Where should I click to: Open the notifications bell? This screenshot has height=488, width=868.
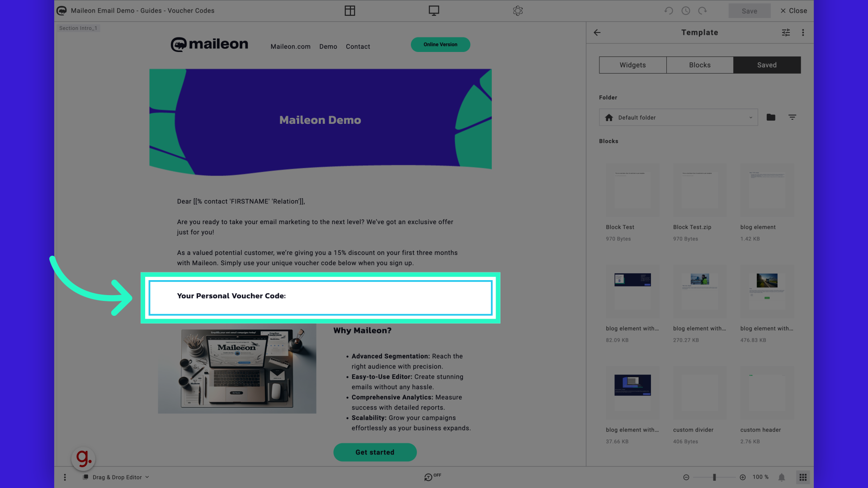click(x=781, y=477)
